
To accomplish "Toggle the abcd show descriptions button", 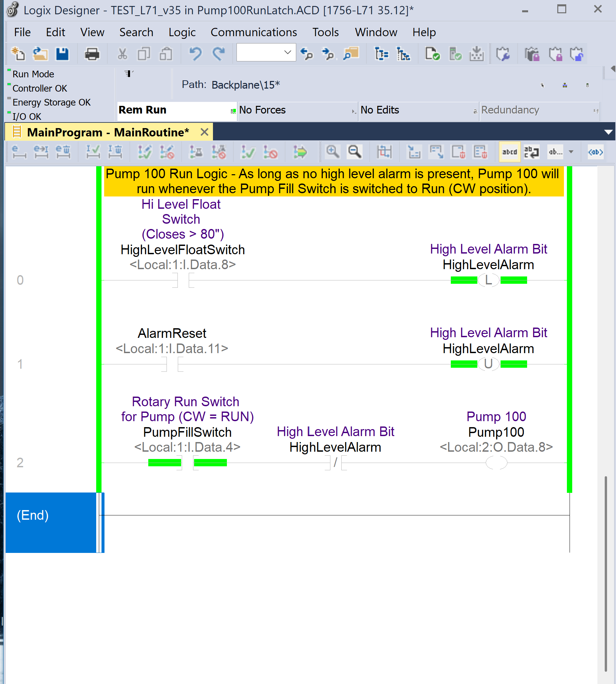I will pos(510,152).
